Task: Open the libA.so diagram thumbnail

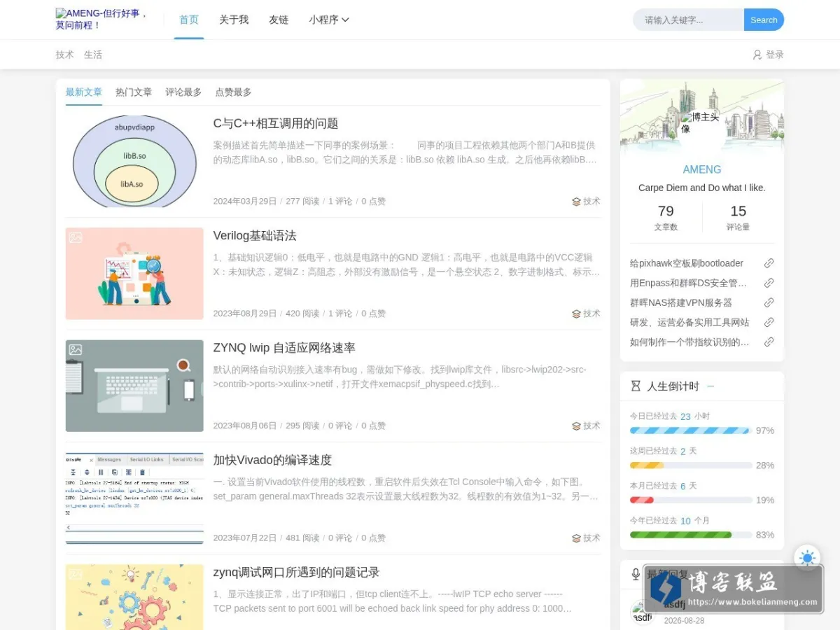Action: (x=134, y=161)
